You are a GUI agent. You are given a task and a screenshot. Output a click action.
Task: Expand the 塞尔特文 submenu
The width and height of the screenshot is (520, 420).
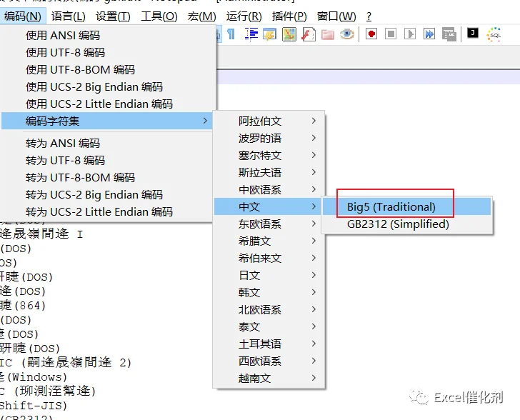(x=269, y=156)
